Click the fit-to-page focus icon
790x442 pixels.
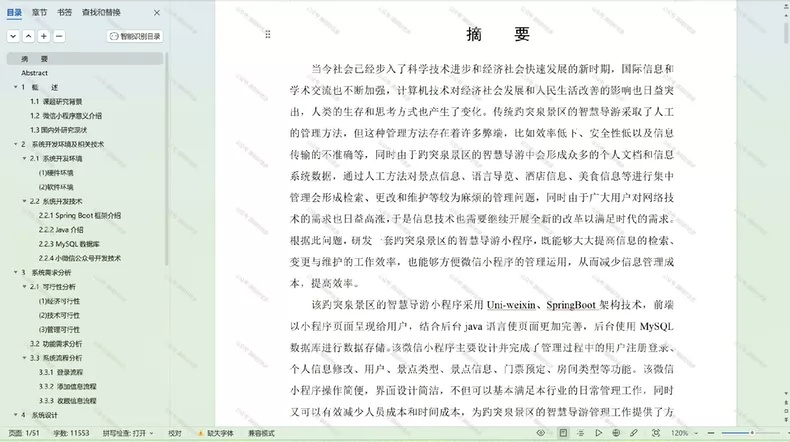pos(656,433)
